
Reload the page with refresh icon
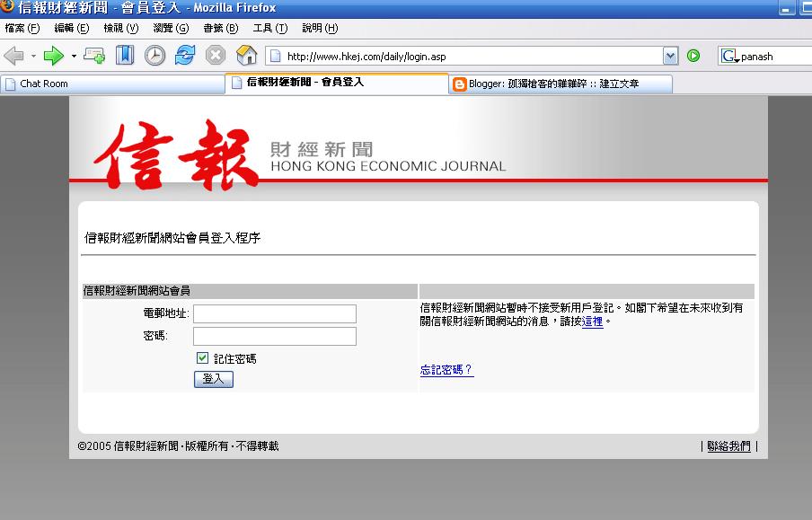(184, 56)
